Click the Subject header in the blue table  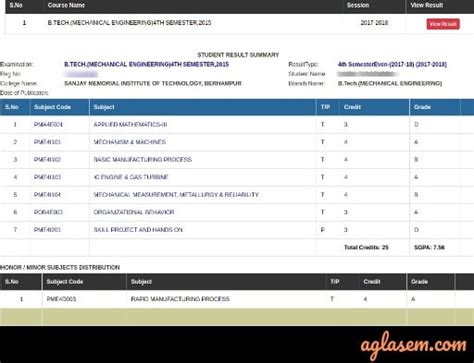(104, 107)
